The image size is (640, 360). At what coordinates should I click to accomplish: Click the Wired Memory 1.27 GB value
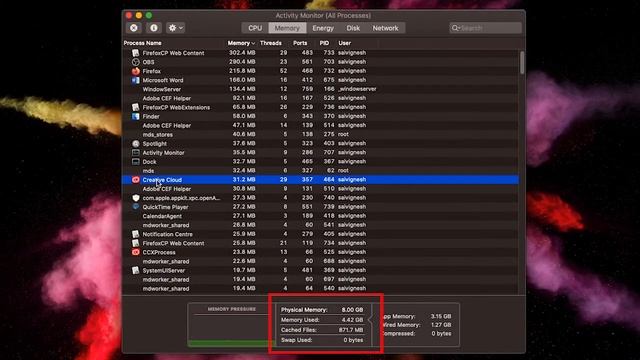(441, 325)
